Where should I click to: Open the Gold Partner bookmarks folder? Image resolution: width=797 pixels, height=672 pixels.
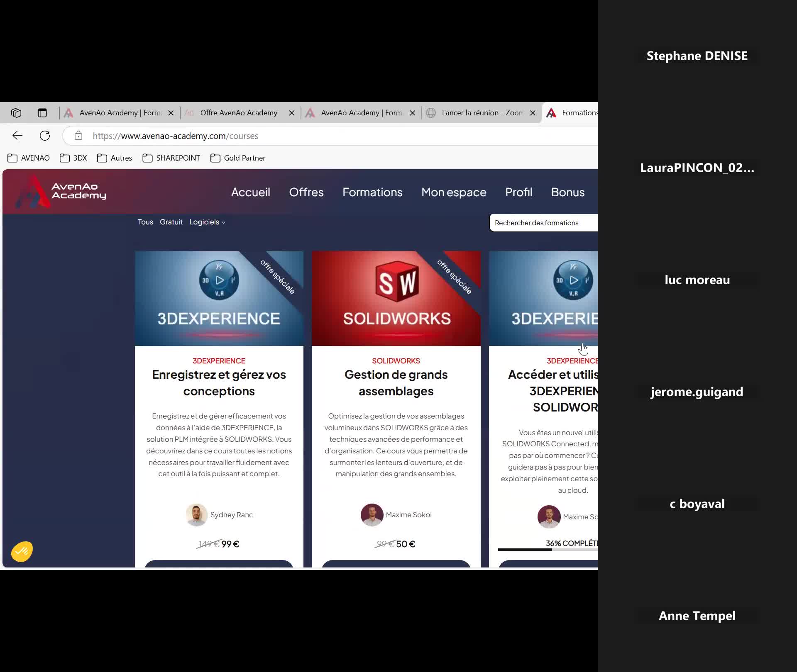tap(238, 158)
